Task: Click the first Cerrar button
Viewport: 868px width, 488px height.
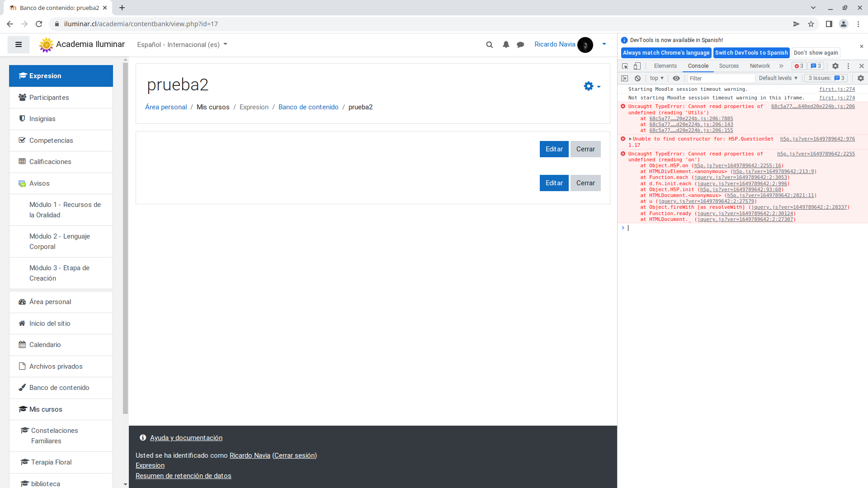Action: click(x=585, y=149)
